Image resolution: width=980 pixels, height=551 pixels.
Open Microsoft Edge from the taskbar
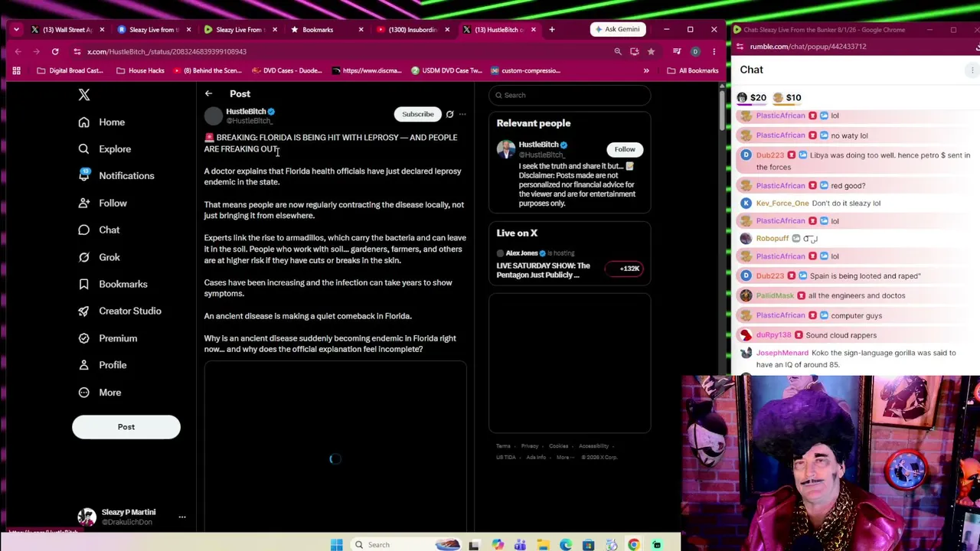click(566, 545)
